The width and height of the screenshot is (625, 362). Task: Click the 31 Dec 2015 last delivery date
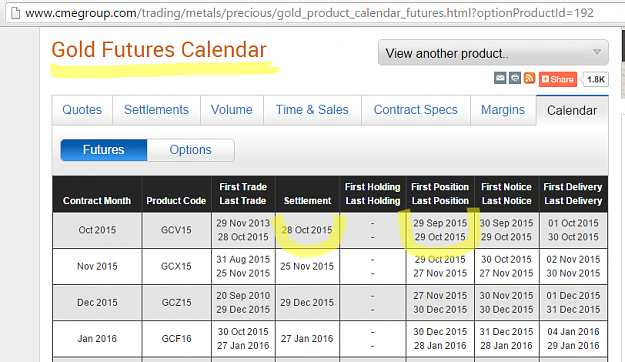[x=573, y=309]
